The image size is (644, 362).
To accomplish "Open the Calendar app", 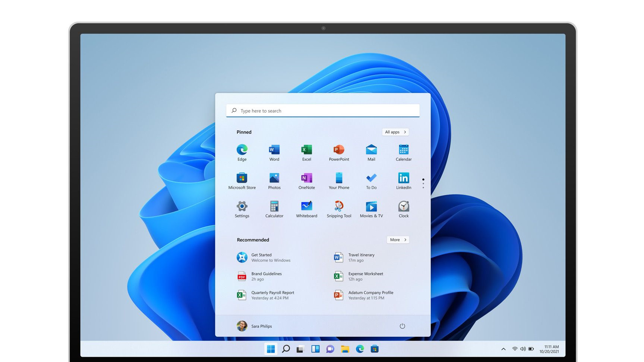I will [x=404, y=153].
